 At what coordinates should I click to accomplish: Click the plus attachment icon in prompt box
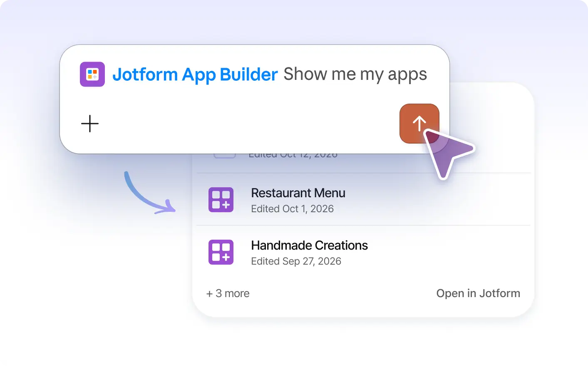point(90,124)
